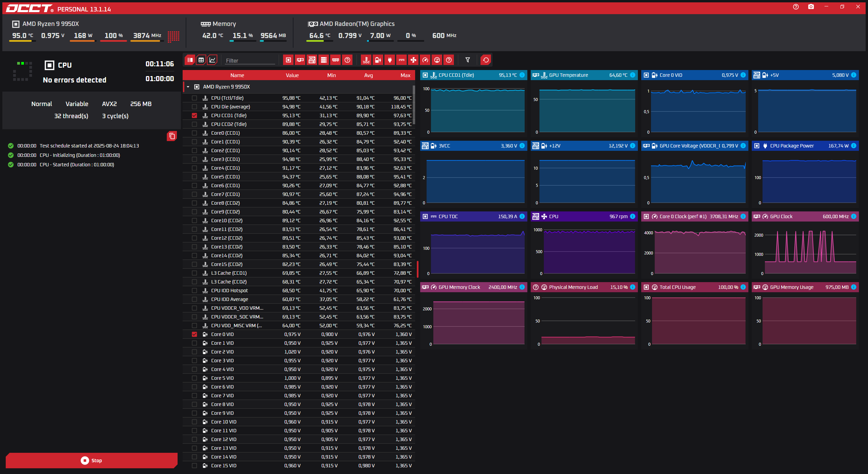868x474 pixels.
Task: Switch to the table view mode
Action: click(201, 60)
